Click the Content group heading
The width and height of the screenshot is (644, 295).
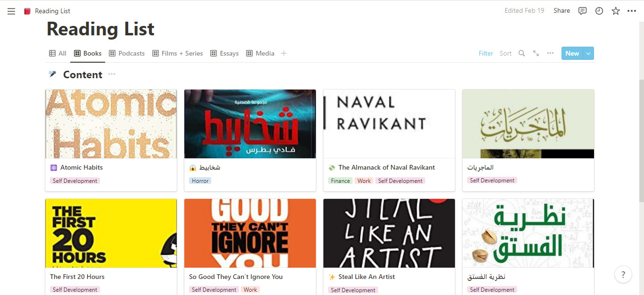coord(83,74)
